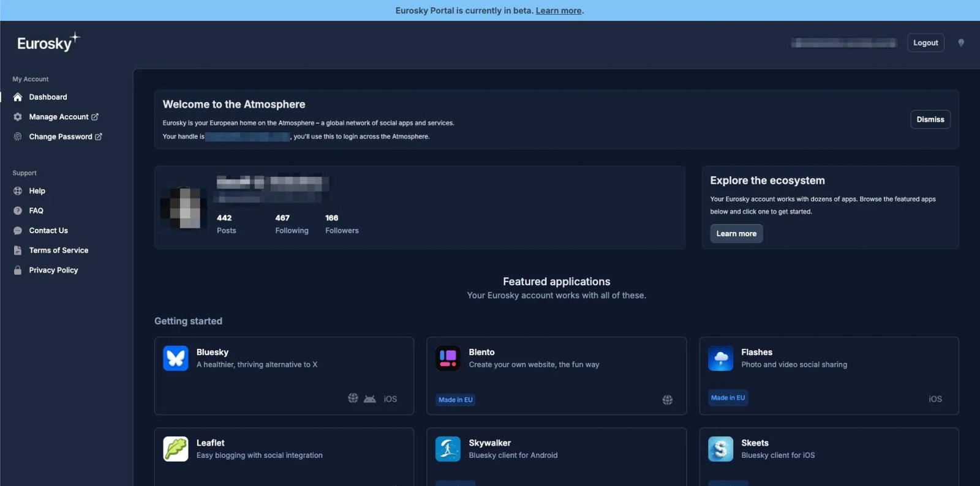Open Dashboard in the sidebar
980x486 pixels.
pos(48,97)
